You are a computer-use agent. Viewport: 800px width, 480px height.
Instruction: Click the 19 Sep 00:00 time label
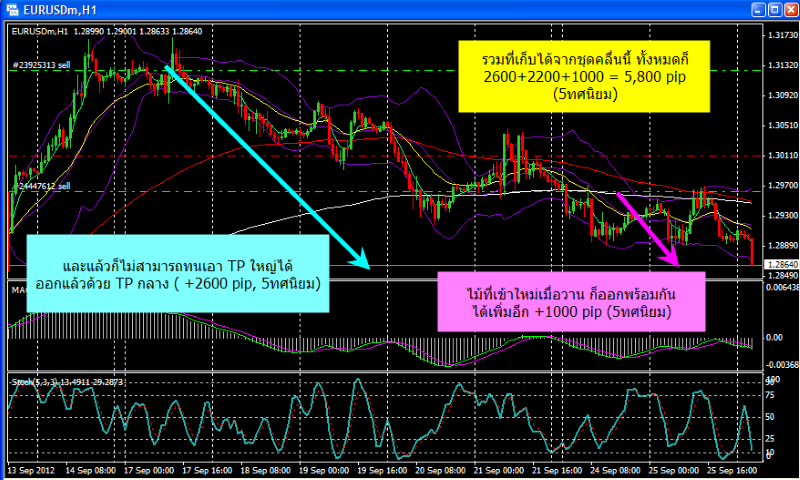coord(323,470)
